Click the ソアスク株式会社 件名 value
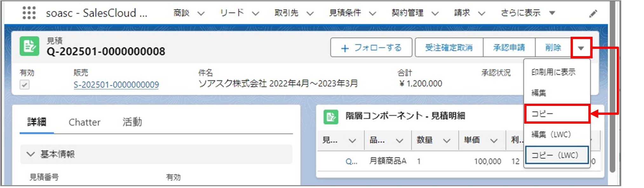The width and height of the screenshot is (644, 188). click(278, 83)
